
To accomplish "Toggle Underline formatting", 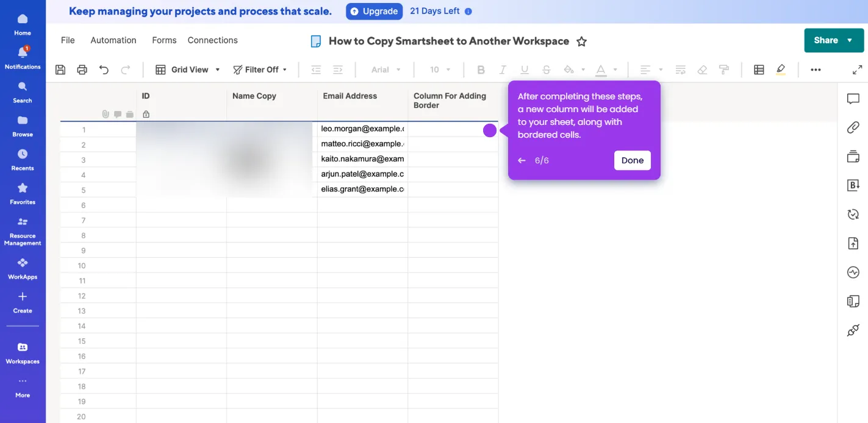I will [x=525, y=69].
